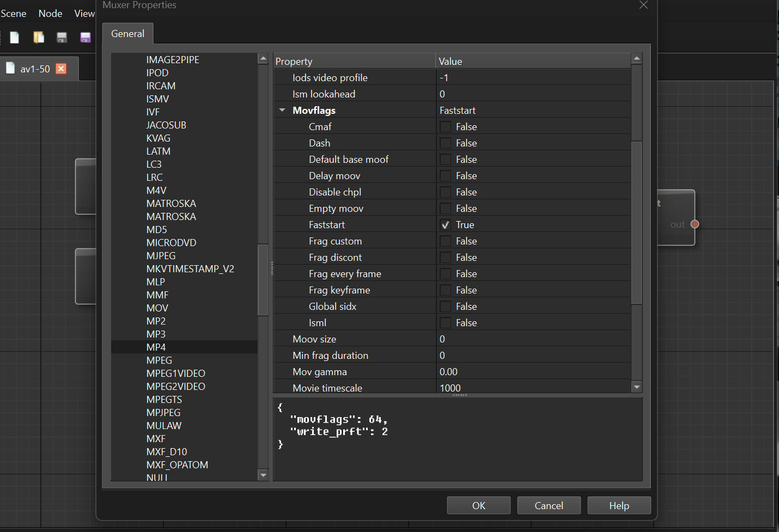779x532 pixels.
Task: Enable the Cmaf checkbox
Action: [446, 127]
